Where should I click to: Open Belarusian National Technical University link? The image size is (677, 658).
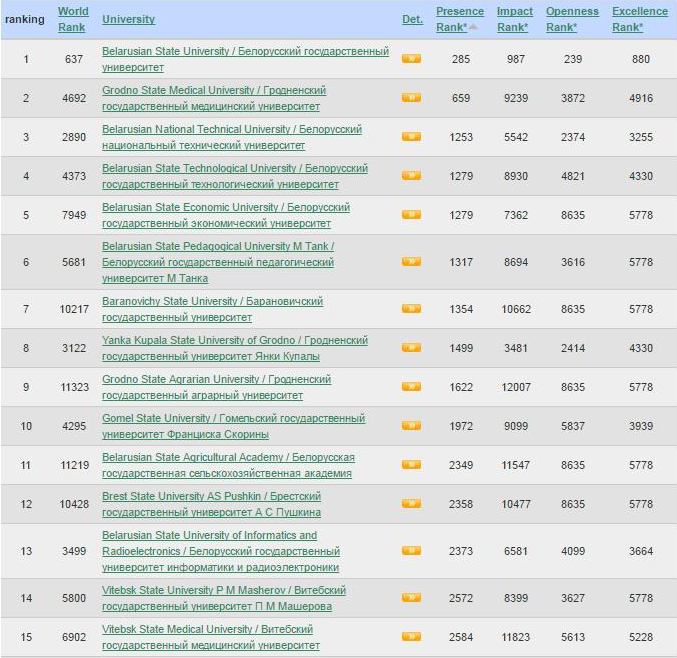[x=232, y=137]
